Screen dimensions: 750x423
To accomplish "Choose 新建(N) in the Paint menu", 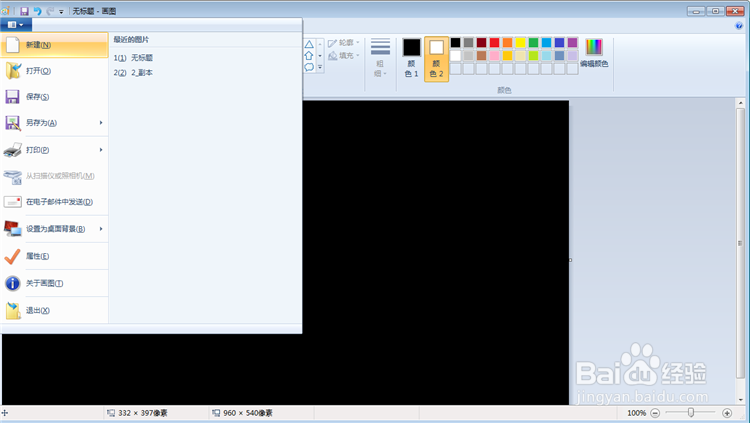I will 55,45.
